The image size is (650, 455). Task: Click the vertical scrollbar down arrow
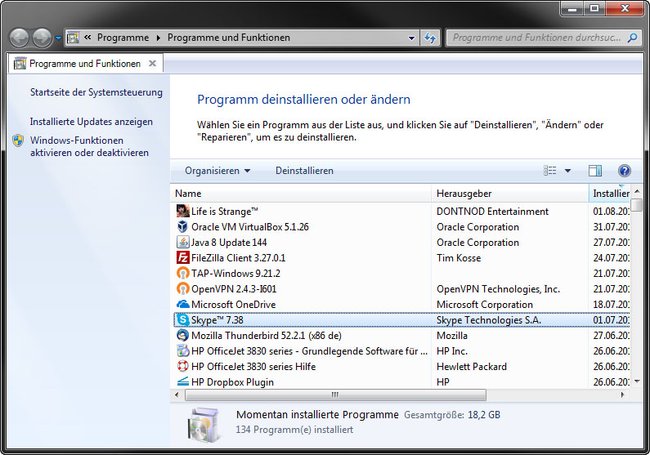[637, 381]
